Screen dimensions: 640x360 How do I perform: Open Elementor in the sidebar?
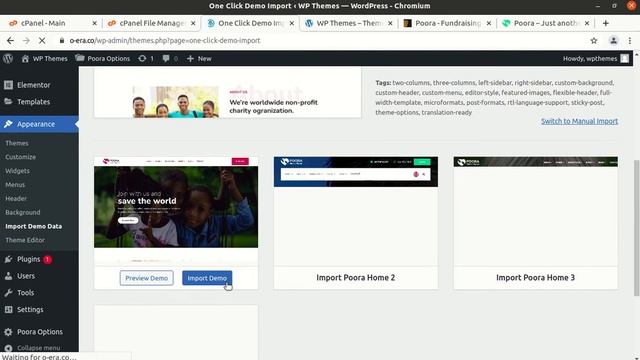pos(33,85)
